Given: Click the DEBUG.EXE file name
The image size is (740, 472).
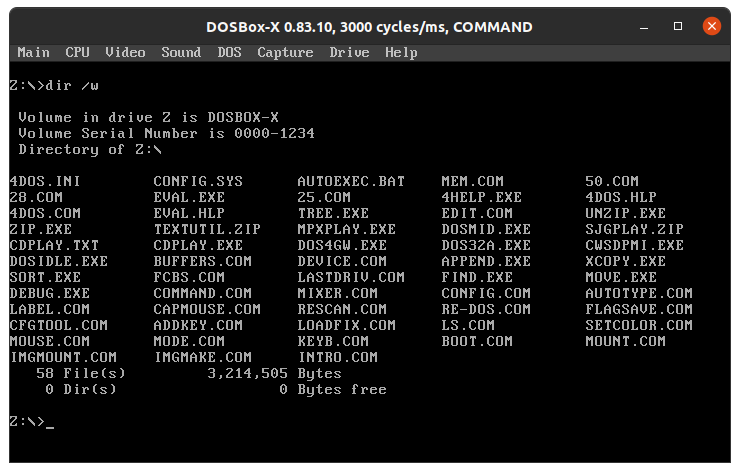Looking at the screenshot, I should click(50, 294).
